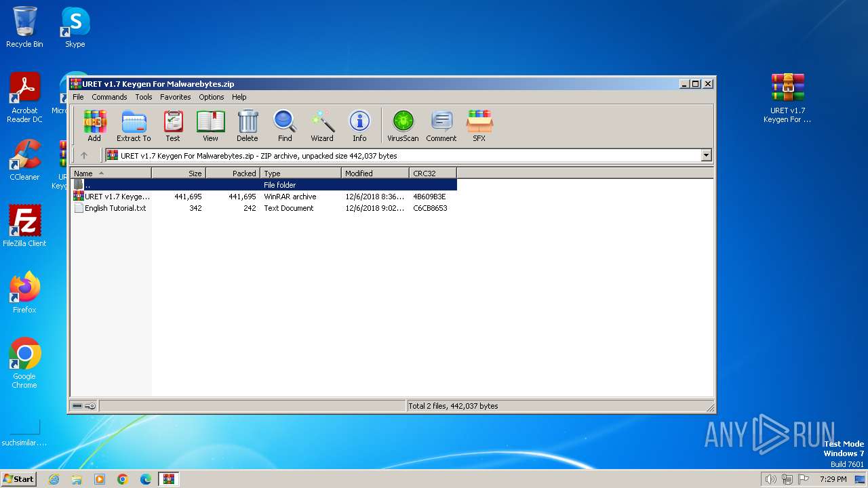Select URET v1.7 Keyge... WinRAR archive row
The width and height of the screenshot is (868, 488).
(x=264, y=197)
